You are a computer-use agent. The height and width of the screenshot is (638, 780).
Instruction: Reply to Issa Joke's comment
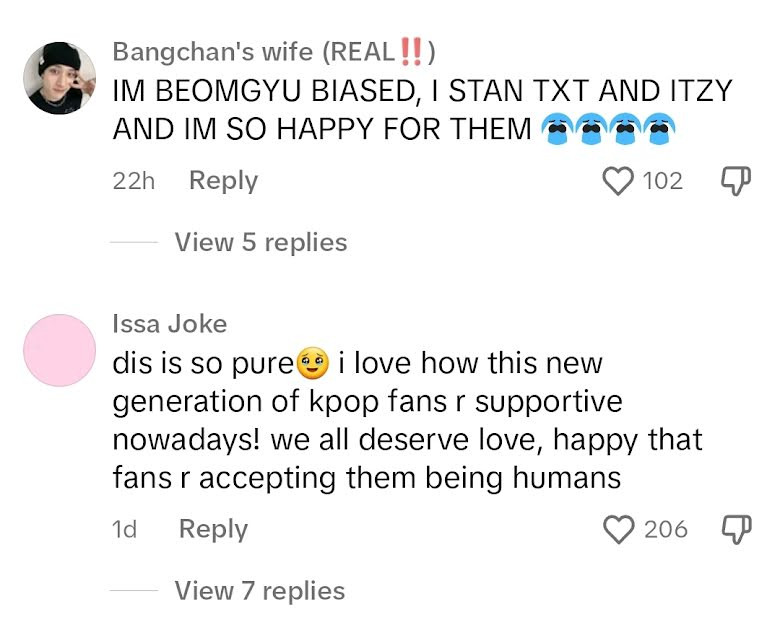pyautogui.click(x=213, y=529)
